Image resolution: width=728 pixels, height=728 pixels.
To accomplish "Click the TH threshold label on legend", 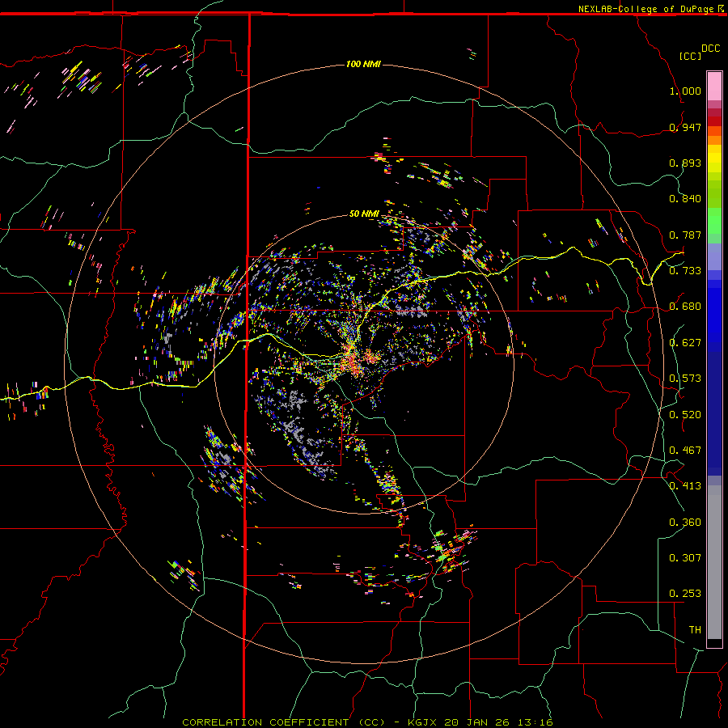I will (695, 630).
